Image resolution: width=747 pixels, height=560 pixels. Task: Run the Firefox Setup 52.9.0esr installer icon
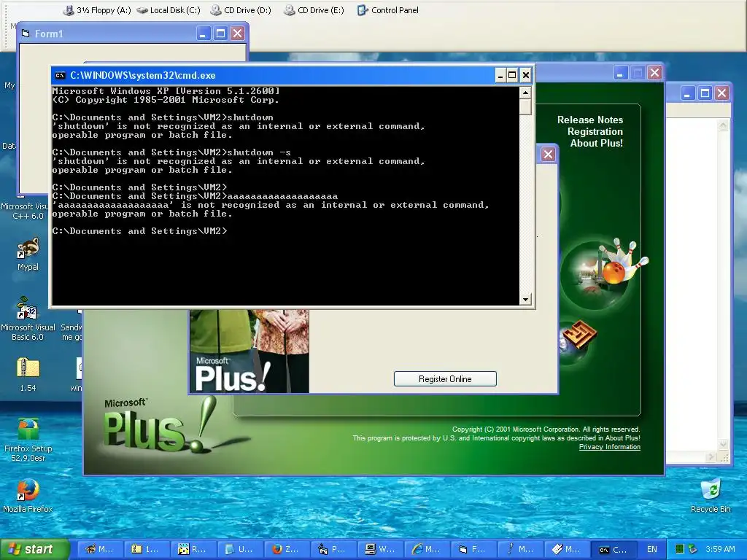point(28,439)
